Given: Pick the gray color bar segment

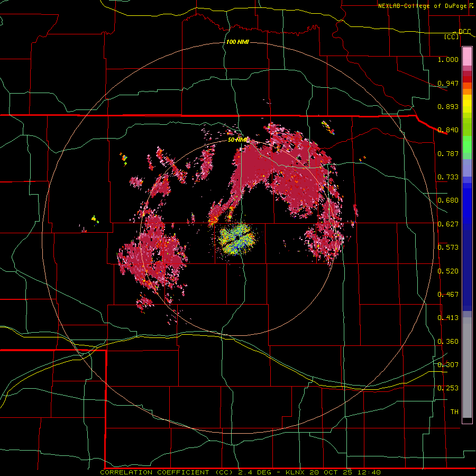Looking at the screenshot, I should pyautogui.click(x=467, y=368).
